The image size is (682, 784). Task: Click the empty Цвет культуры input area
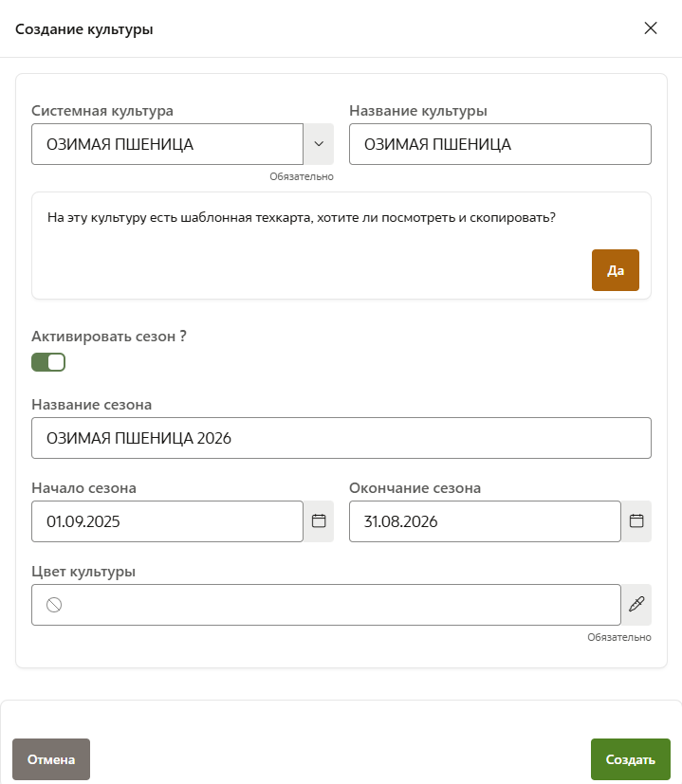[x=341, y=605]
